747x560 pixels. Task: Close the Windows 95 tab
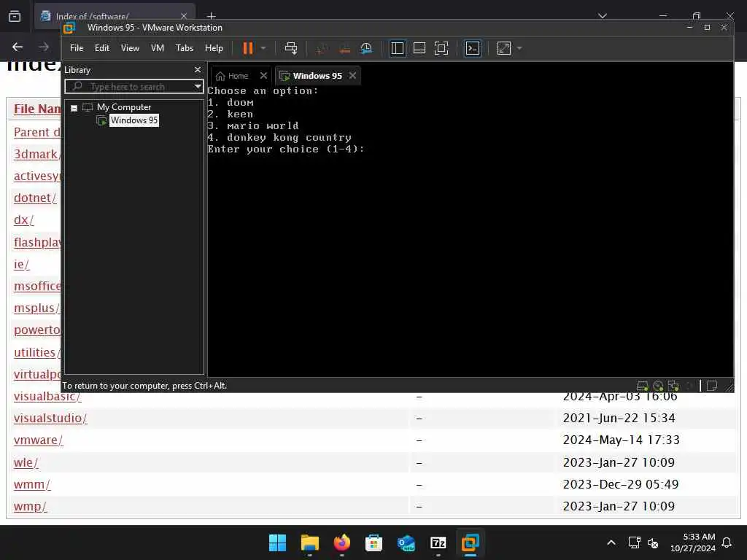pos(352,76)
